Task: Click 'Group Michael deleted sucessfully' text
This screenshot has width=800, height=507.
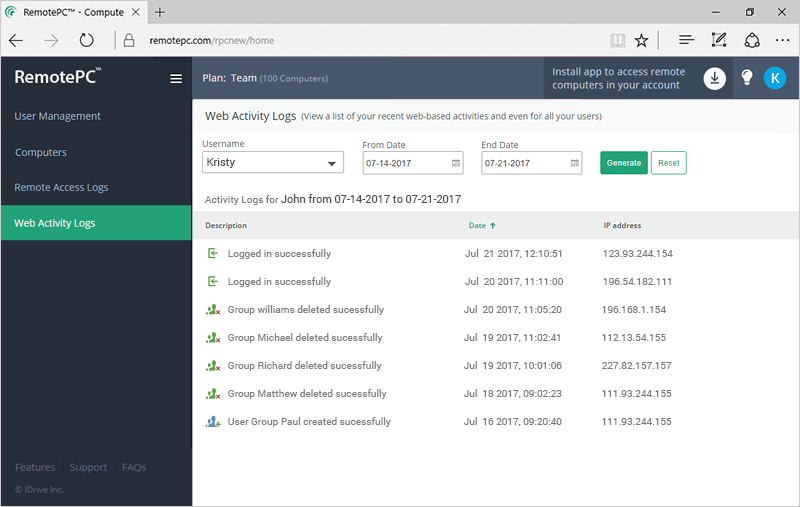Action: pos(305,337)
